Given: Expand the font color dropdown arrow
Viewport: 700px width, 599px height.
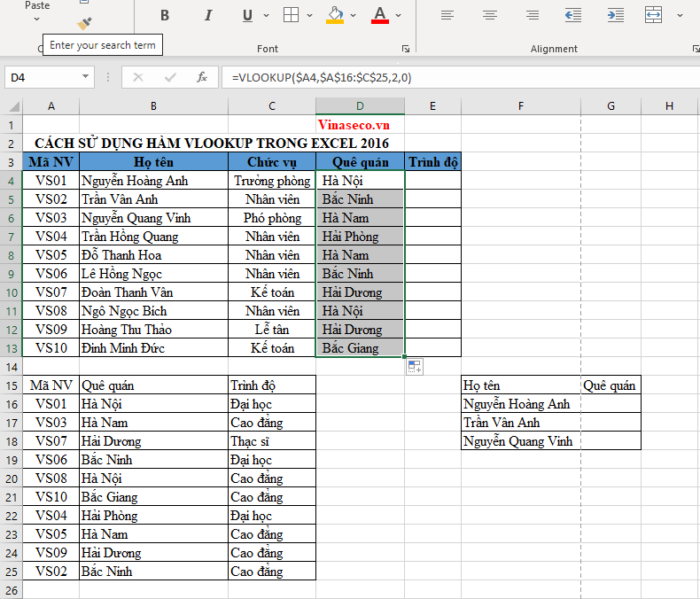Looking at the screenshot, I should point(399,15).
